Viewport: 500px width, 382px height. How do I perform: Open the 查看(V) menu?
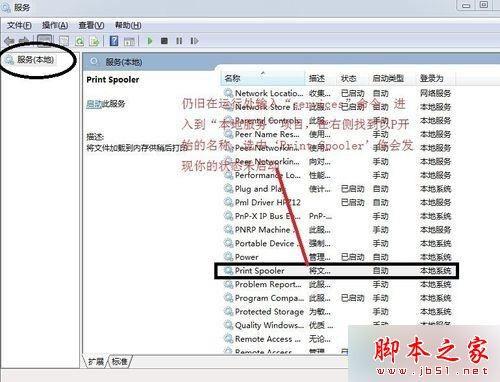pos(91,25)
